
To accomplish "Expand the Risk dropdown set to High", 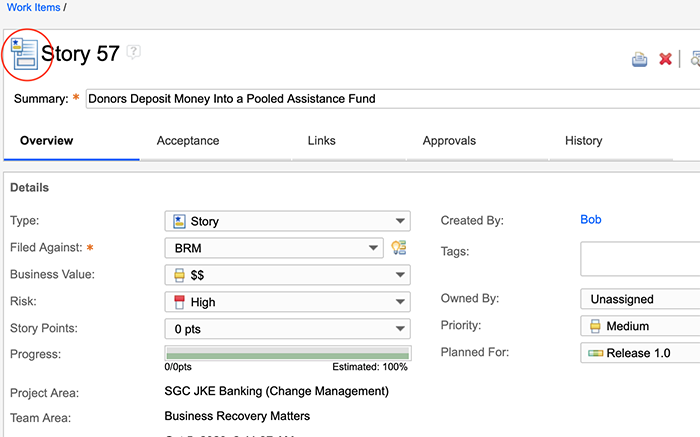I will click(287, 302).
